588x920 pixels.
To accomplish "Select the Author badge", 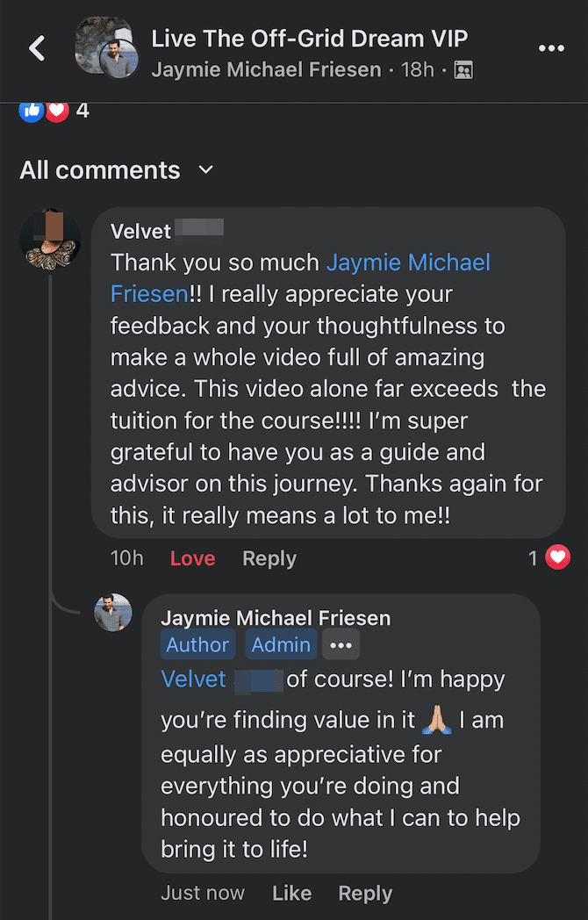I will (x=197, y=645).
